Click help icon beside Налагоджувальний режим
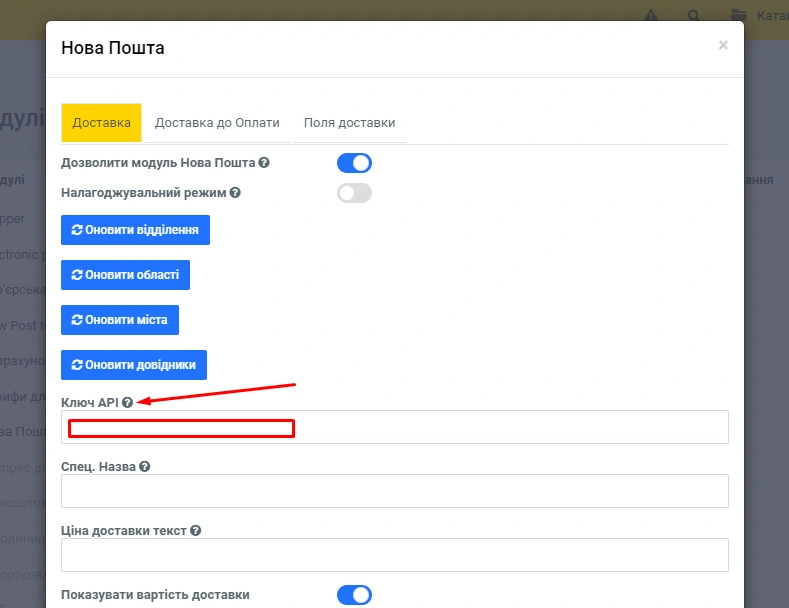Screen dimensions: 789x608 click(x=235, y=193)
